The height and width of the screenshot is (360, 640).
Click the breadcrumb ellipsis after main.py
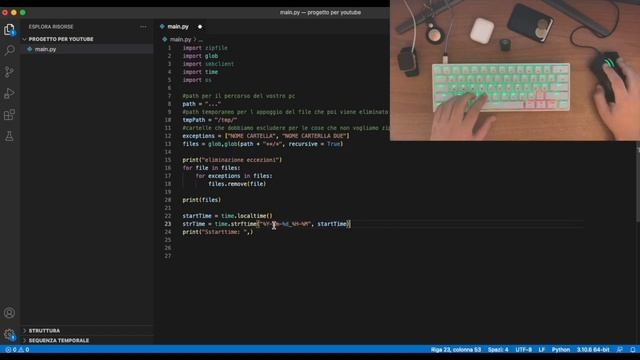coord(200,40)
